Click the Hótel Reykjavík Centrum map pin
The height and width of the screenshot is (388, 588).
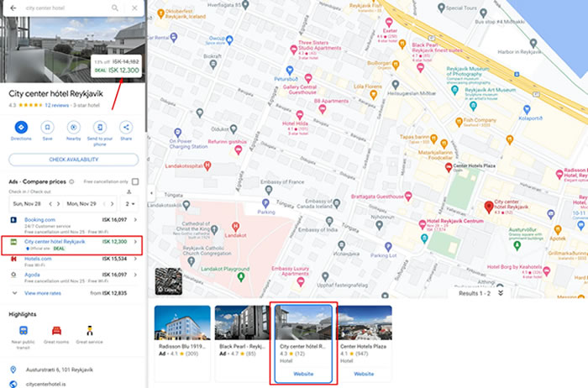coord(423,224)
